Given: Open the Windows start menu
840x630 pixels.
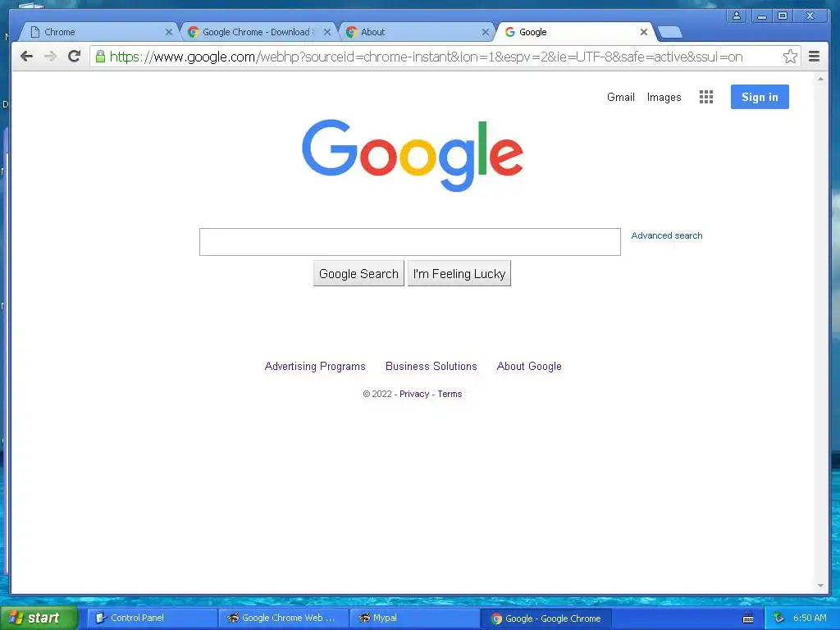Looking at the screenshot, I should [x=39, y=619].
